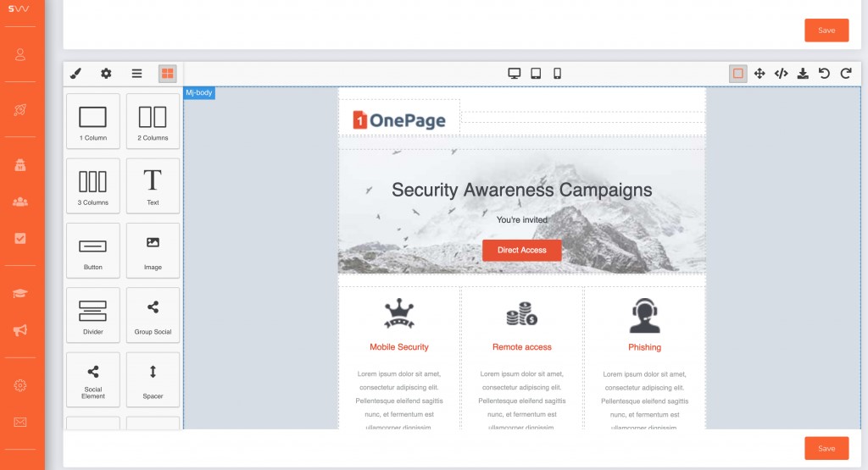Select the Phishing heading
The width and height of the screenshot is (868, 470).
(644, 346)
